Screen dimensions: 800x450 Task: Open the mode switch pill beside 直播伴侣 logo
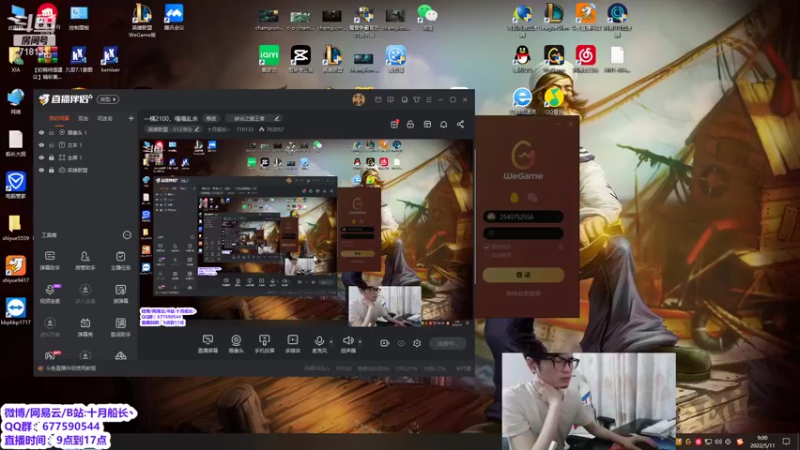pos(108,99)
